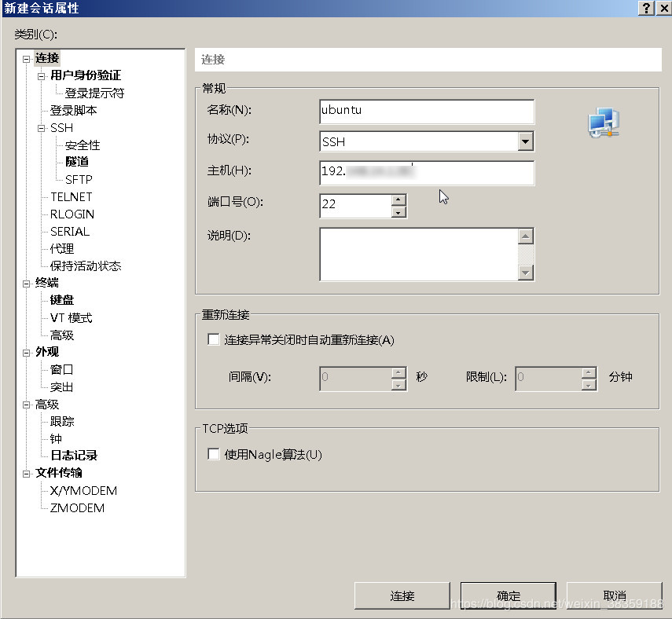Select 窗口 window under appearance
This screenshot has height=619, width=672.
pos(62,369)
